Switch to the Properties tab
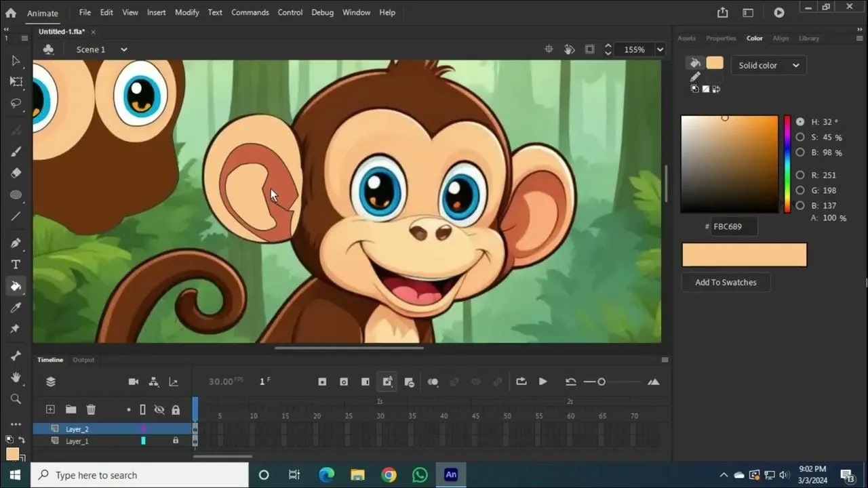Screen dimensions: 868x488 [x=721, y=38]
